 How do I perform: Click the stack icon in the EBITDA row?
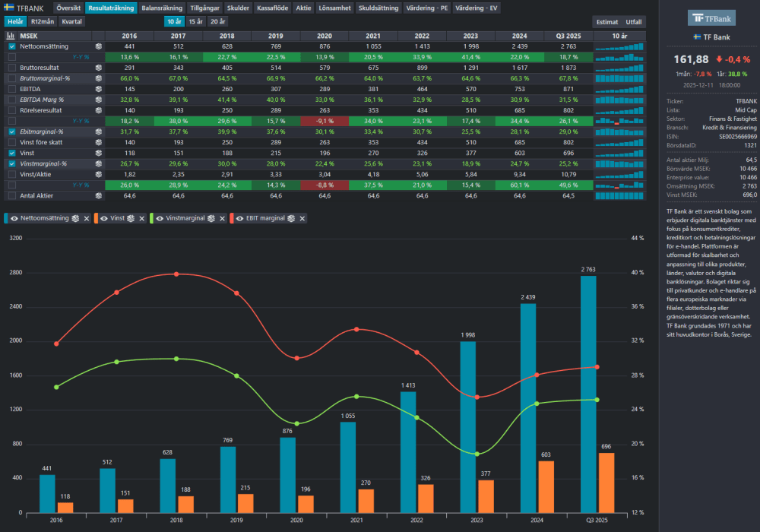click(98, 89)
